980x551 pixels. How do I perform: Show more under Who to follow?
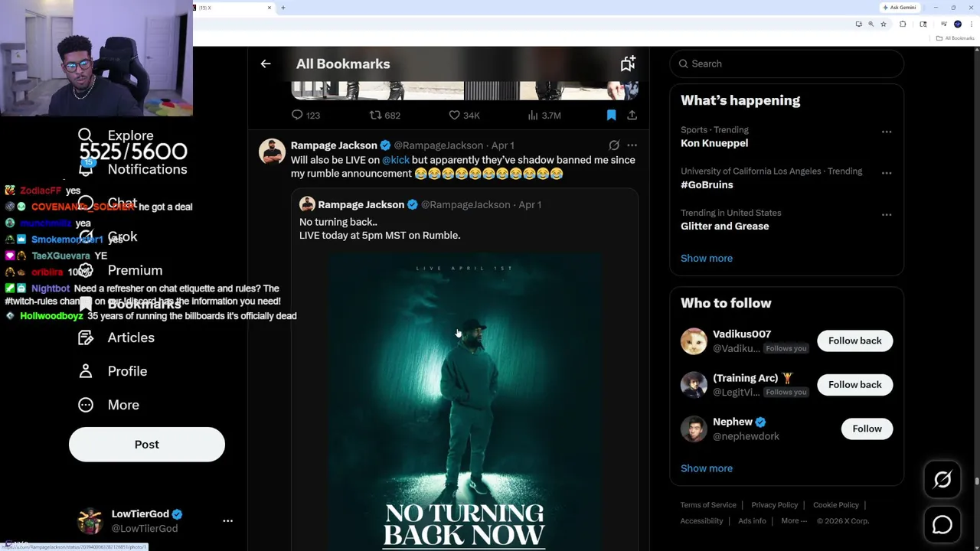[707, 468]
